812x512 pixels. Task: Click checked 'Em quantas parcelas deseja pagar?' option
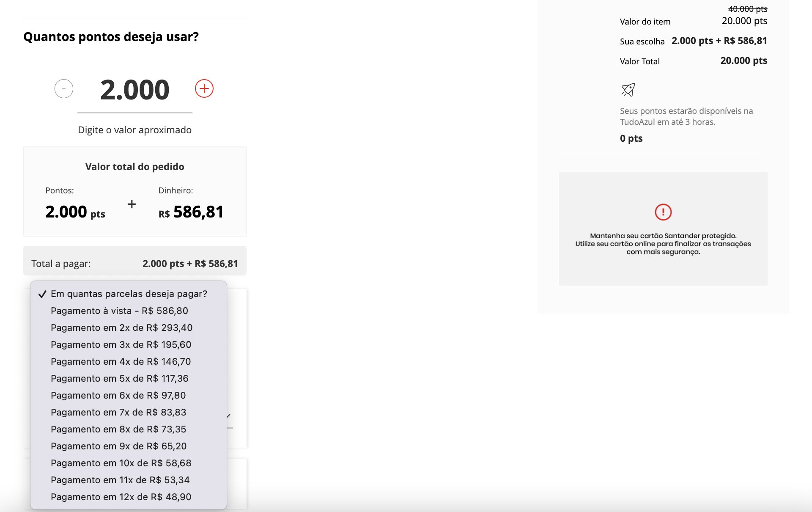pyautogui.click(x=129, y=294)
